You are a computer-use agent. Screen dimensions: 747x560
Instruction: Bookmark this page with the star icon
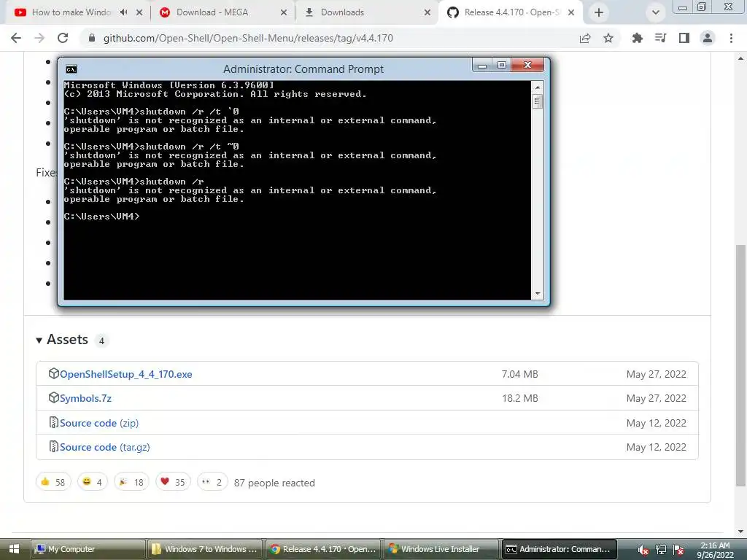click(x=608, y=38)
